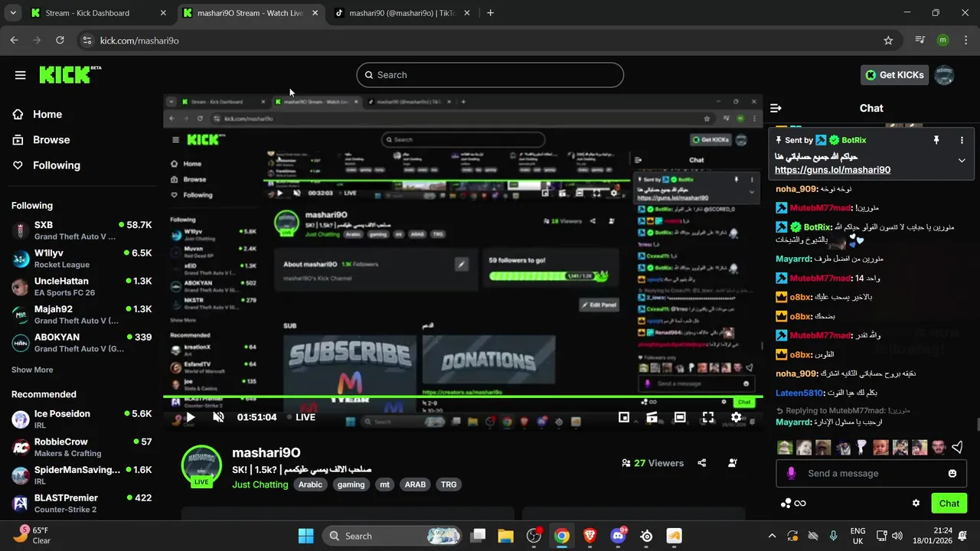Open RobbieCrow recommended channel
The image size is (980, 551).
81,447
